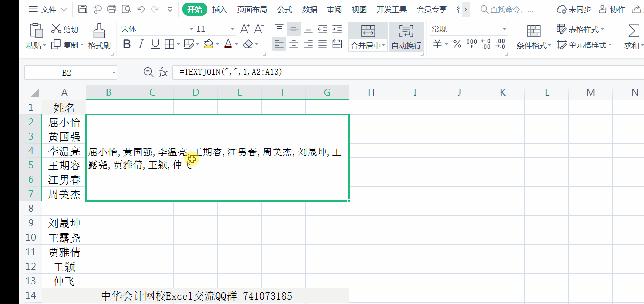The width and height of the screenshot is (644, 304).
Task: Open the File (文件) menu
Action: (x=48, y=9)
